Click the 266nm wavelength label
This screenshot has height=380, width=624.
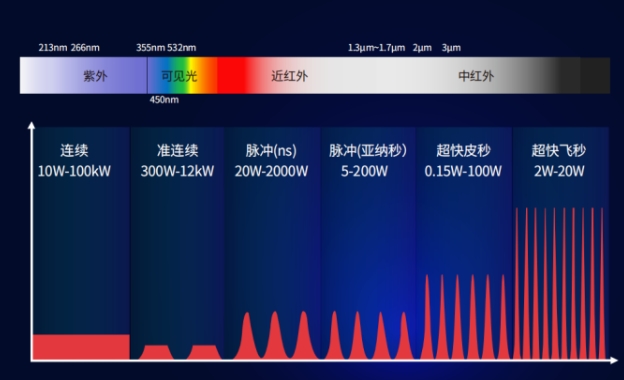(x=85, y=48)
